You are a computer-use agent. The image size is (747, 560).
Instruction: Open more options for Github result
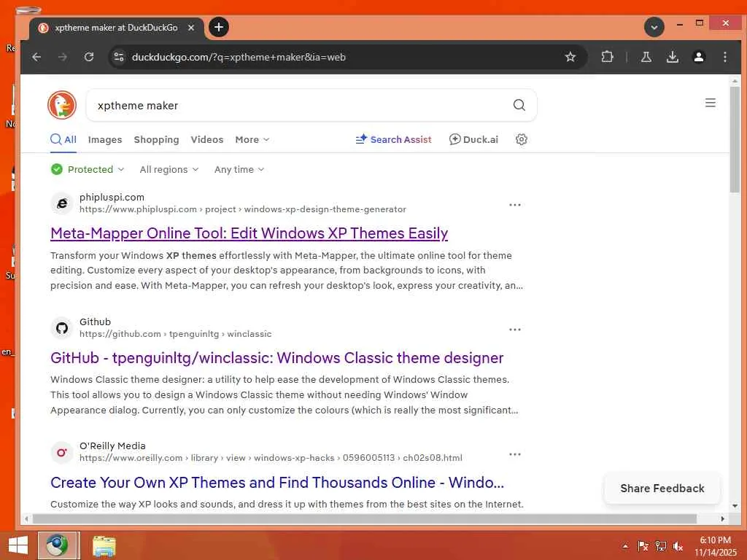(x=515, y=330)
